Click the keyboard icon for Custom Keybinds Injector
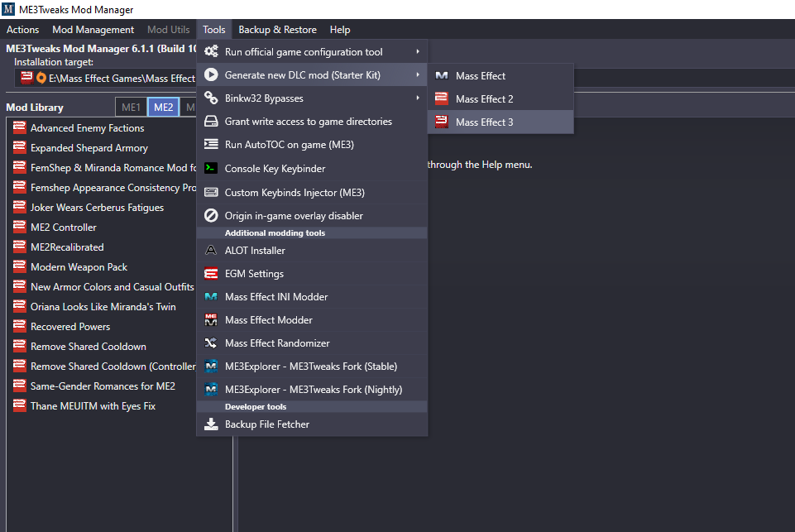The height and width of the screenshot is (532, 795). coord(211,192)
